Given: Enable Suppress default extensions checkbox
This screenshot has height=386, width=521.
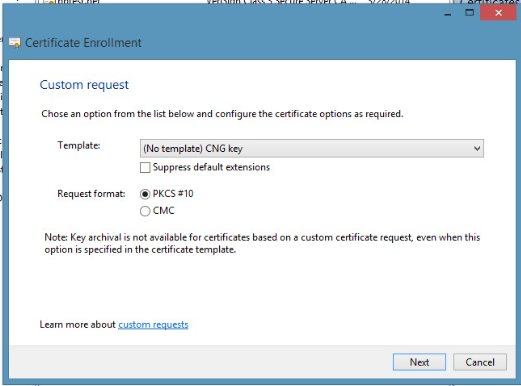Looking at the screenshot, I should click(x=145, y=167).
